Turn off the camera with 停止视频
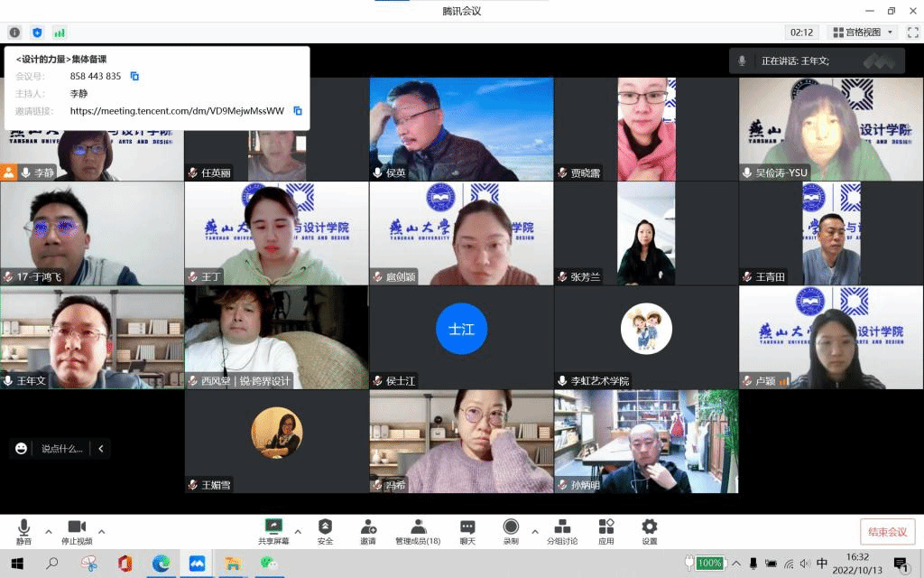 (77, 532)
